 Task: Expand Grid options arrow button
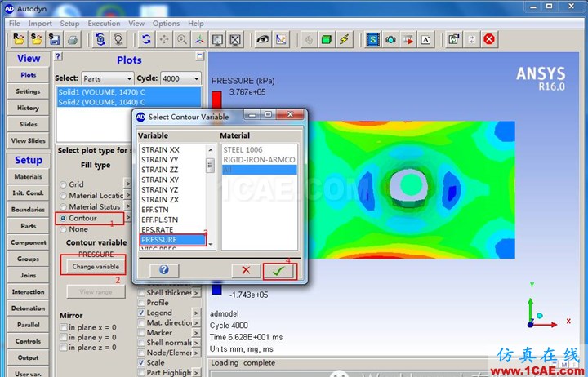(127, 184)
